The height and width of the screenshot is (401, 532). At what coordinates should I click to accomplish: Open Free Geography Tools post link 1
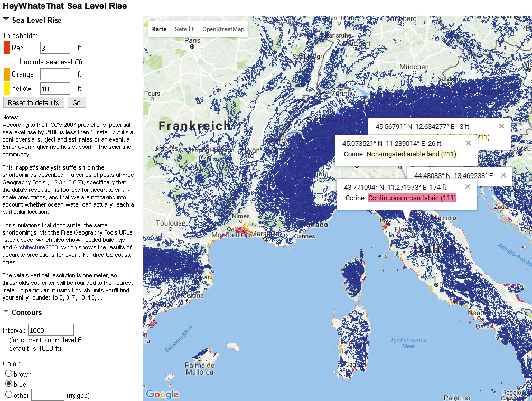[x=51, y=182]
